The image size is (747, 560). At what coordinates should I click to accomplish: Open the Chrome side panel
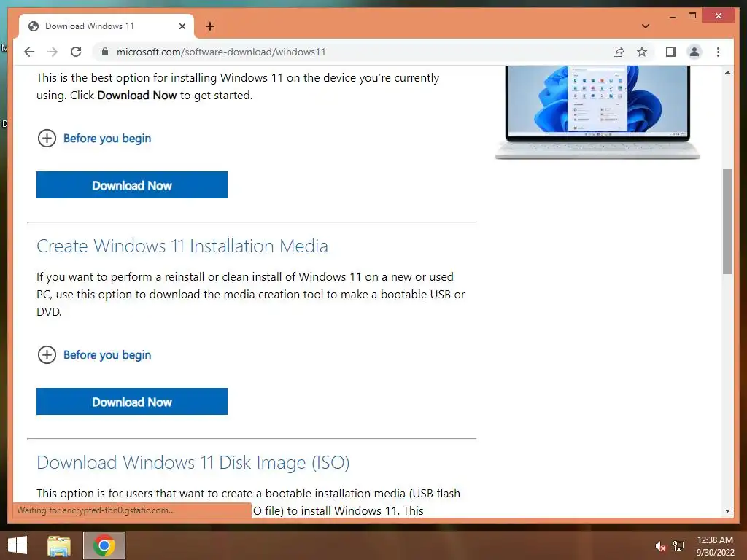(671, 52)
